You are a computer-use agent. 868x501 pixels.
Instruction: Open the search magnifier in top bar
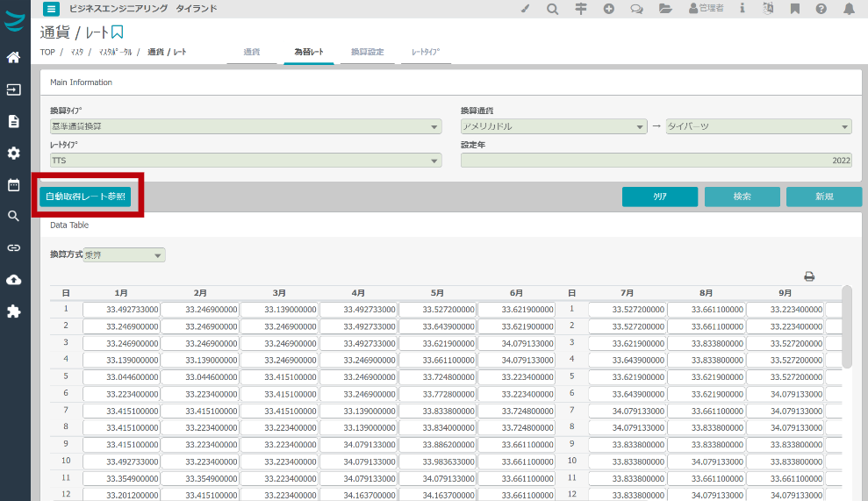(x=552, y=9)
